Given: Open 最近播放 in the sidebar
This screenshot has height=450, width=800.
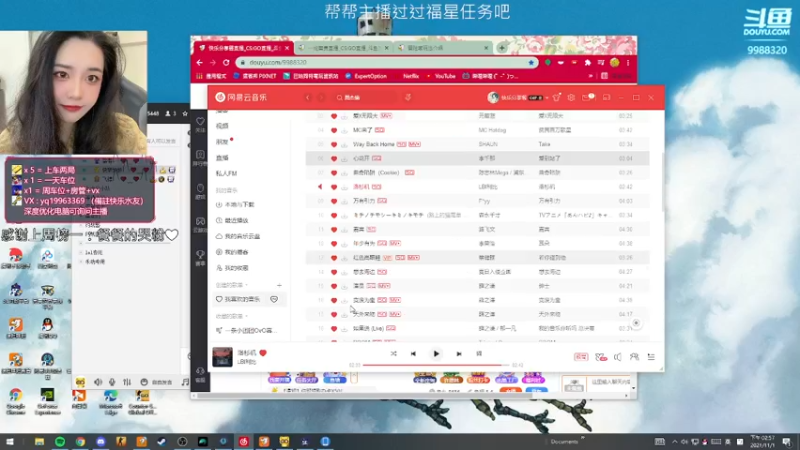Looking at the screenshot, I should tap(236, 220).
